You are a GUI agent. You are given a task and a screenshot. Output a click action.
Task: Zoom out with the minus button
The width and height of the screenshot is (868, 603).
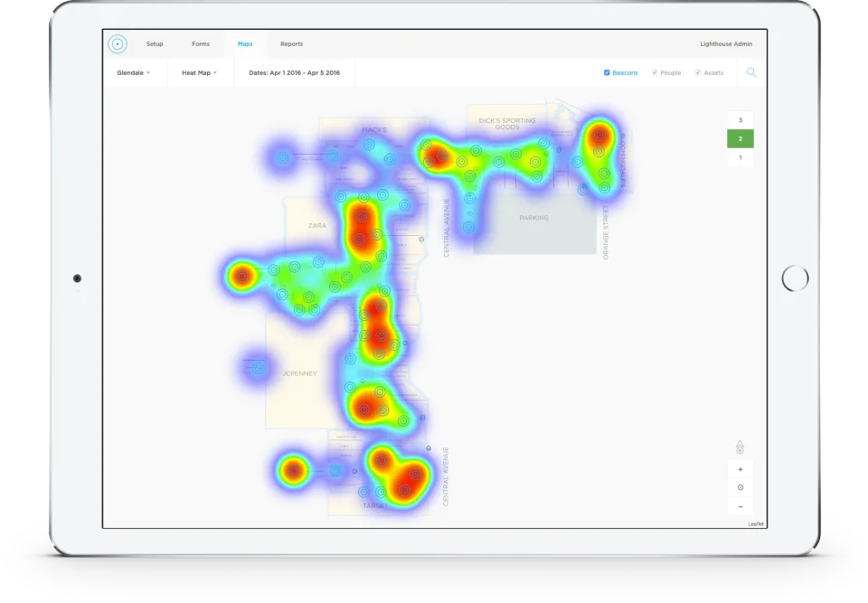741,506
